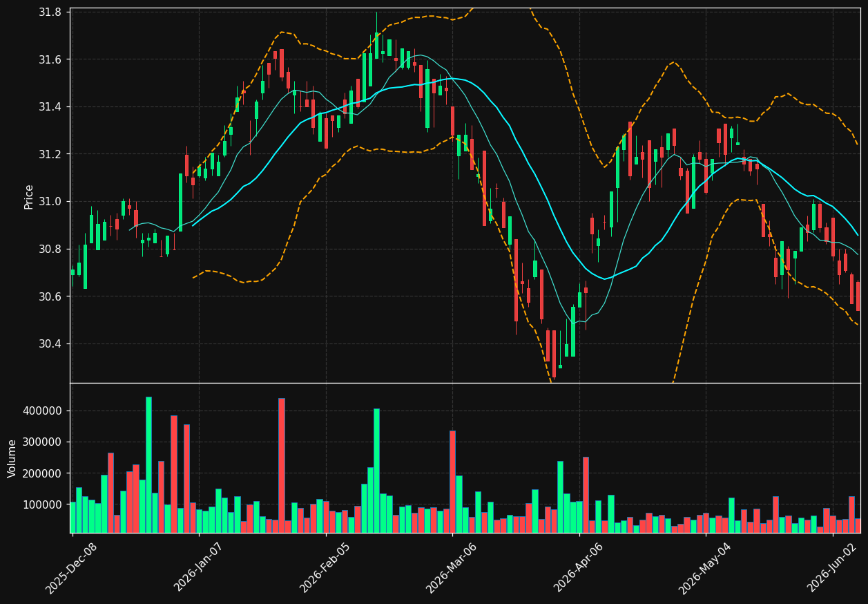Click the 31.6 price tick label

coord(50,59)
